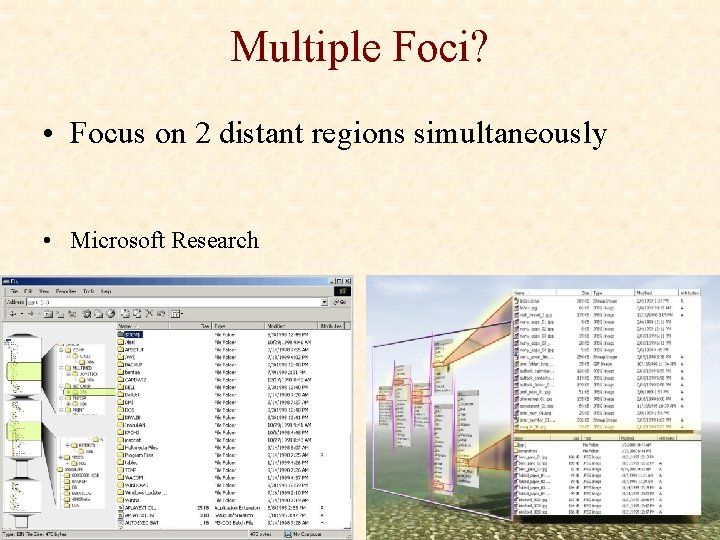Sort by the Type column header in Explorer

(239, 326)
